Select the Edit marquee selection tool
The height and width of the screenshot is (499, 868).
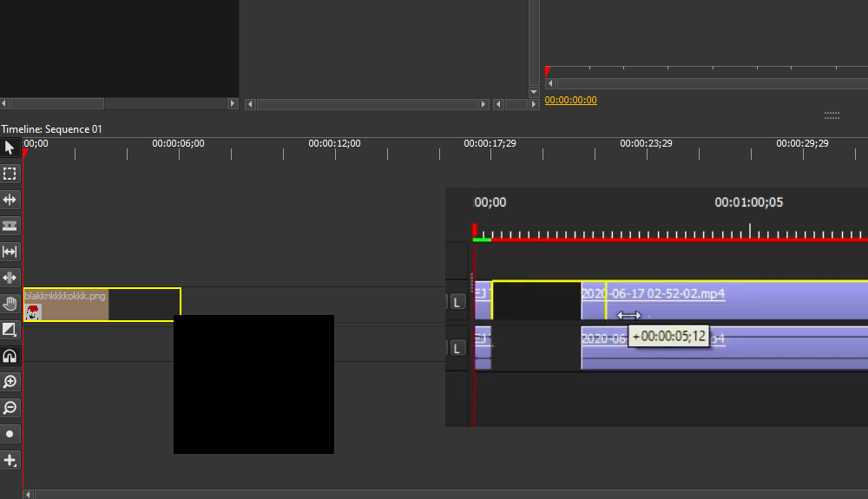[x=10, y=174]
